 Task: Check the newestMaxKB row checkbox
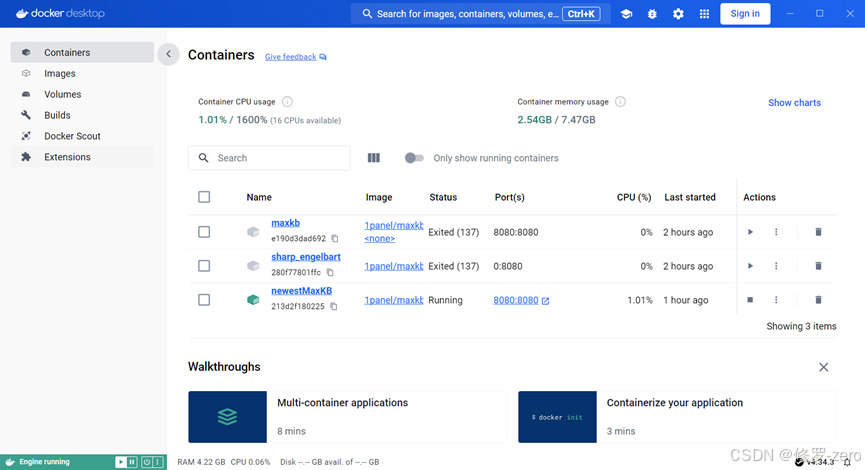point(204,300)
